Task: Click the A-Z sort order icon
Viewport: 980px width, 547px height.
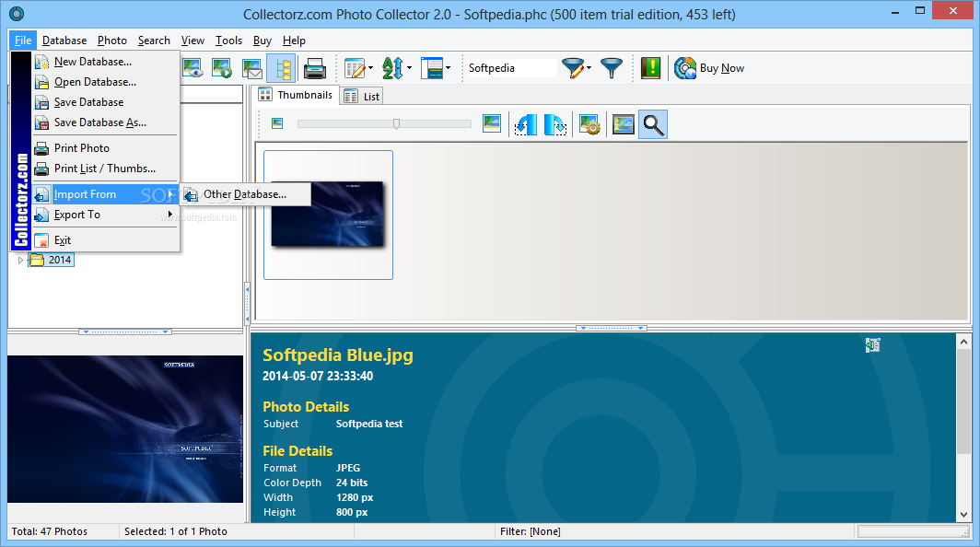Action: tap(392, 68)
